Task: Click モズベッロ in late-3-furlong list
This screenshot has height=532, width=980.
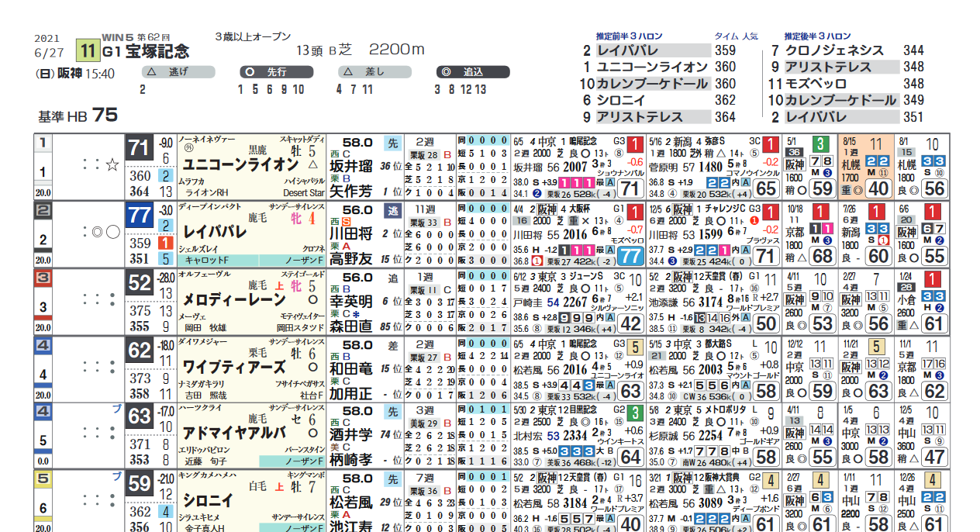Action: [816, 84]
